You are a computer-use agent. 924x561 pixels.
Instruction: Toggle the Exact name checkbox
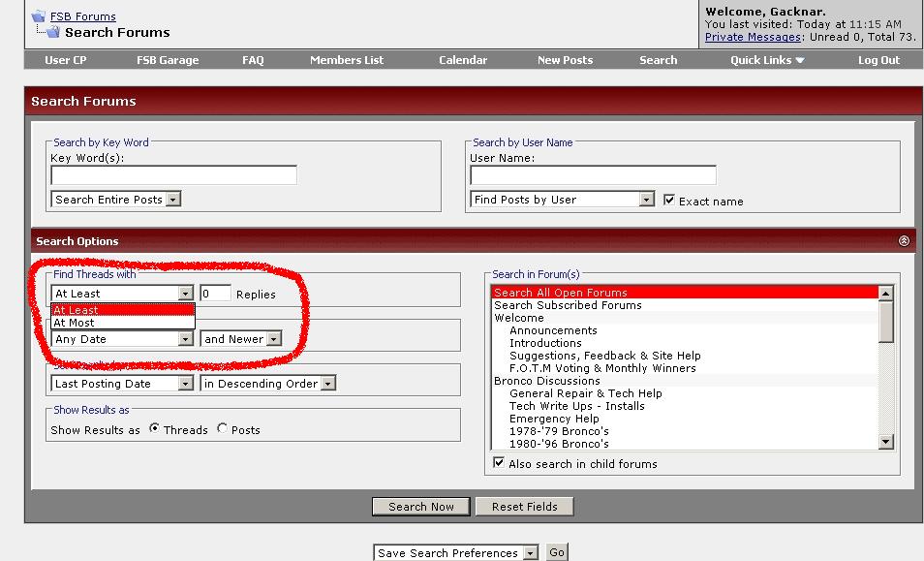point(669,200)
